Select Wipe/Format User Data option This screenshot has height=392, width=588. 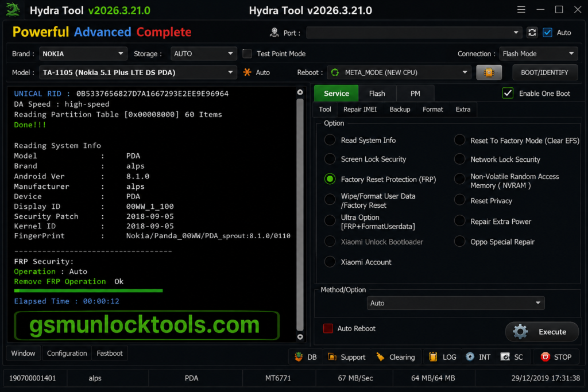point(330,199)
